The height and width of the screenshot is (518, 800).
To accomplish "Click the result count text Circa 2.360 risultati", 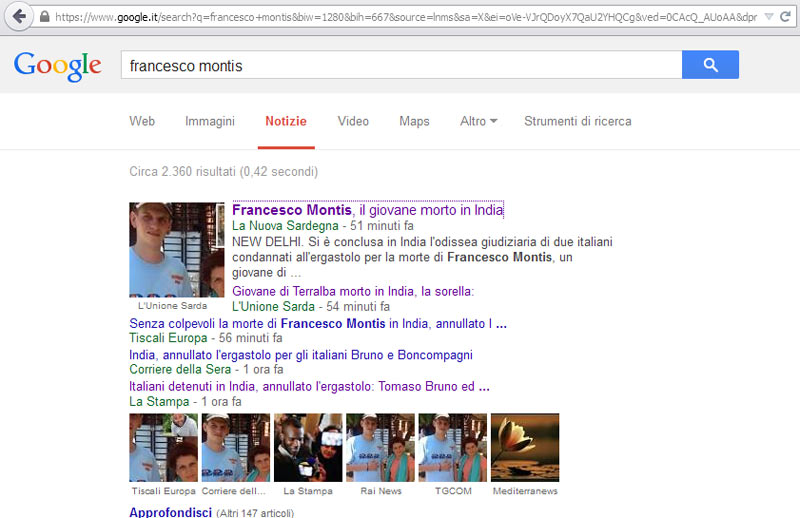I will (223, 171).
